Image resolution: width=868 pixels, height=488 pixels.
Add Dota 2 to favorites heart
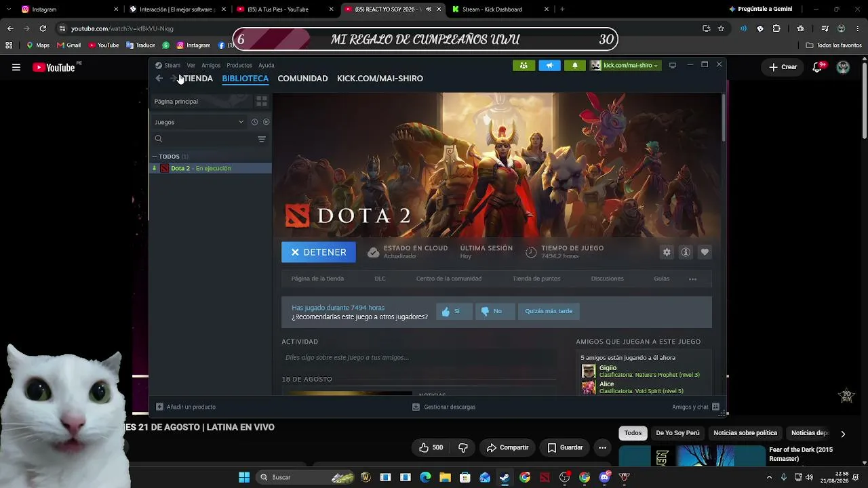click(705, 252)
